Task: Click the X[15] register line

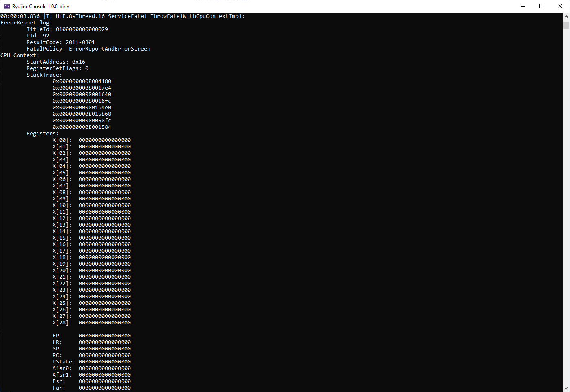Action: click(x=92, y=238)
